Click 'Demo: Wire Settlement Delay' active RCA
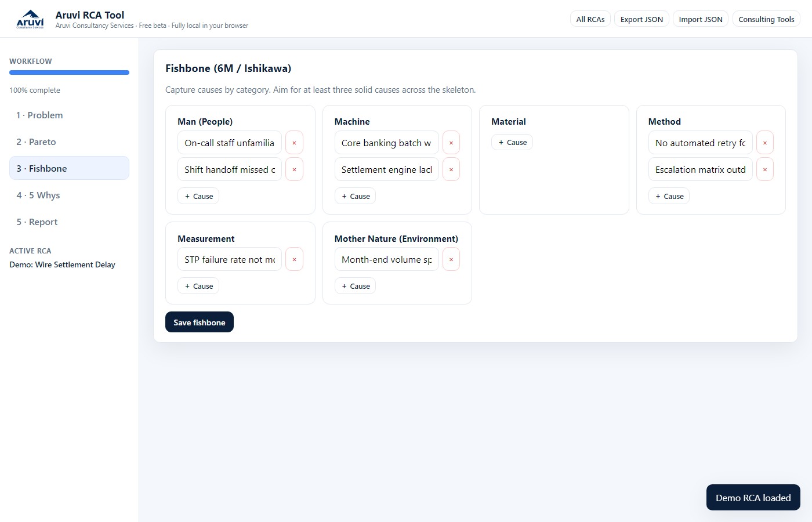Viewport: 812px width, 522px height. point(62,264)
